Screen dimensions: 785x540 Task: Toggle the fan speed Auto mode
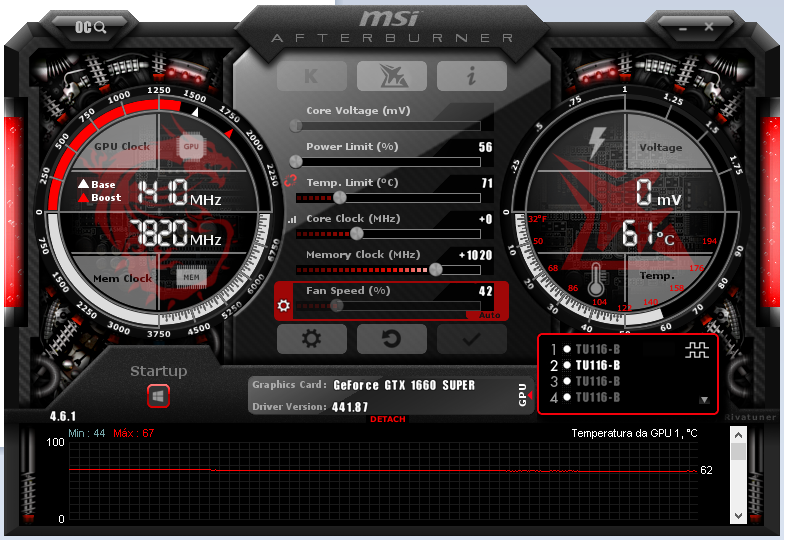489,315
